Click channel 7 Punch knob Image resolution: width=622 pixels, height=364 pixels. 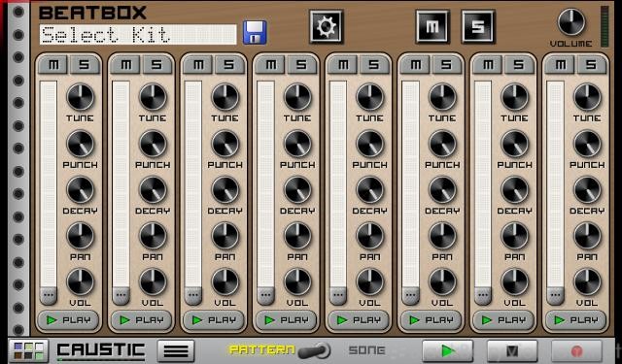pyautogui.click(x=514, y=144)
